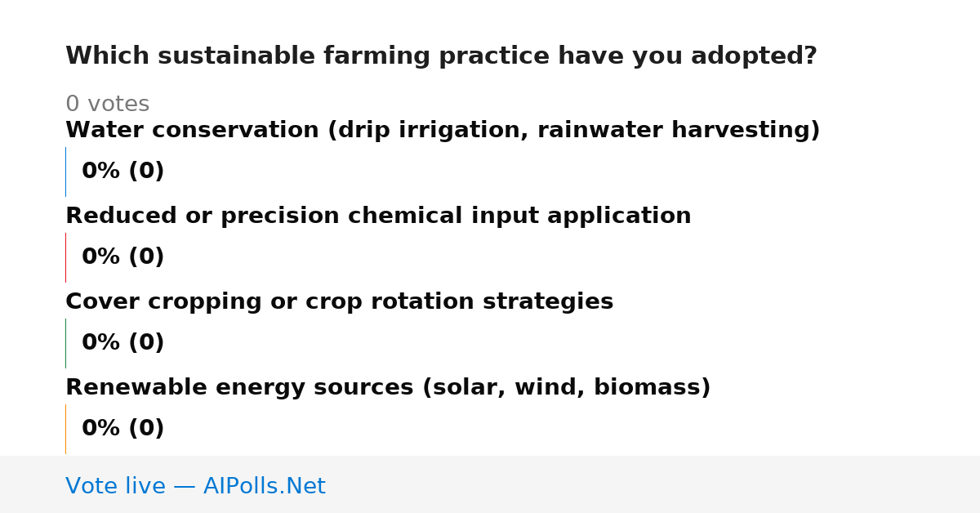
Task: Pick Cover cropping or crop rotation strategies
Action: (339, 302)
